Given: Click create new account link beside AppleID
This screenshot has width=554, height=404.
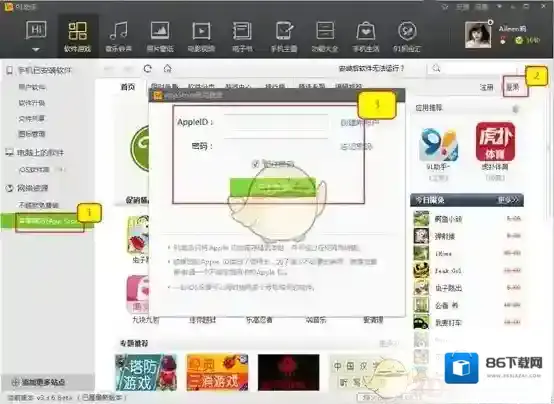Looking at the screenshot, I should (x=359, y=122).
